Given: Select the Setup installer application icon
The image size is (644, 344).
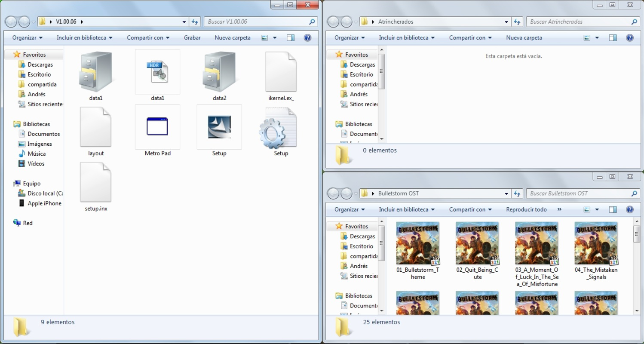Looking at the screenshot, I should [219, 127].
